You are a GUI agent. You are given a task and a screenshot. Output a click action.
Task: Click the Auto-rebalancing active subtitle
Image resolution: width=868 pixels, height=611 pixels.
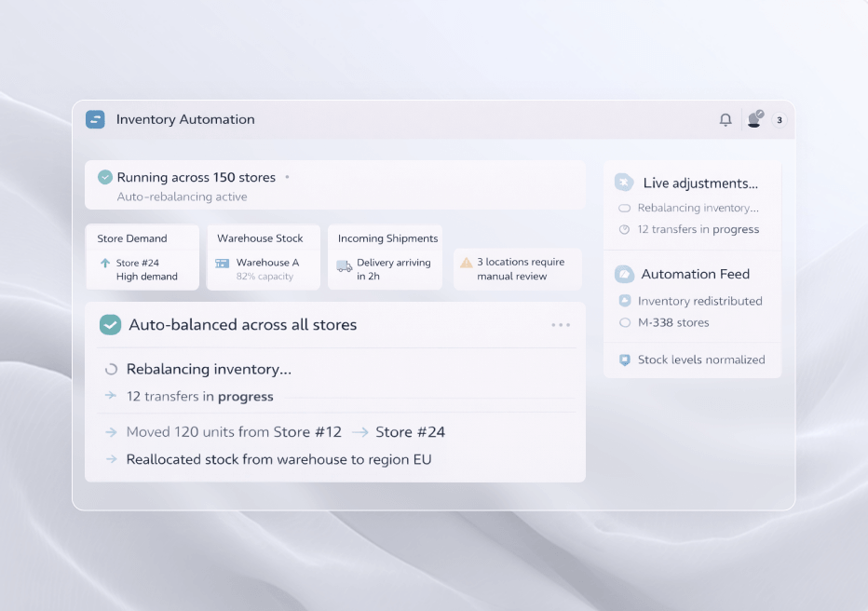point(183,197)
